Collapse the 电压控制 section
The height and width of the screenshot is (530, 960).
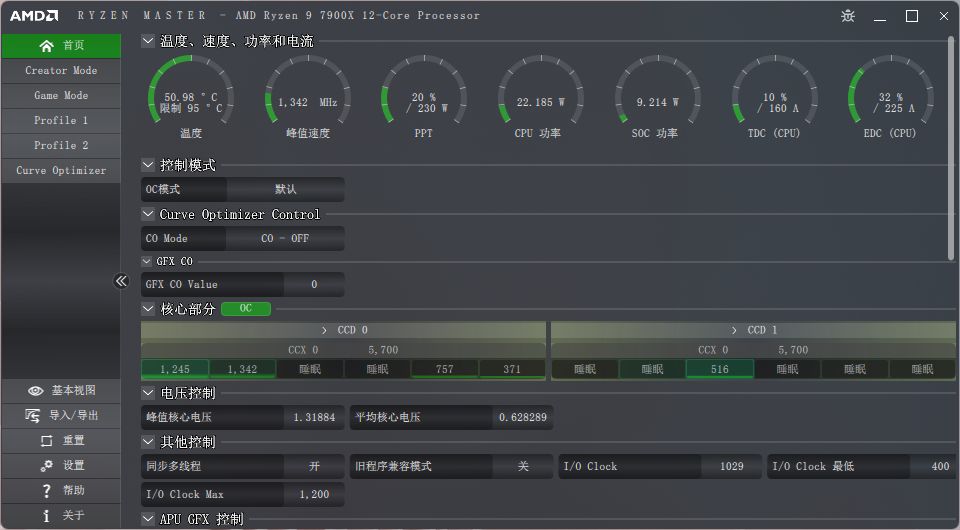[x=148, y=392]
